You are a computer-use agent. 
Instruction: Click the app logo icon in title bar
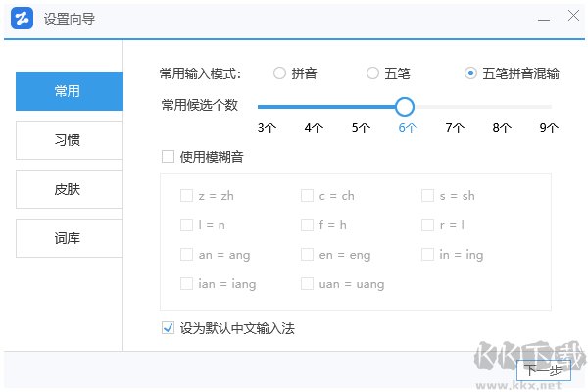24,19
